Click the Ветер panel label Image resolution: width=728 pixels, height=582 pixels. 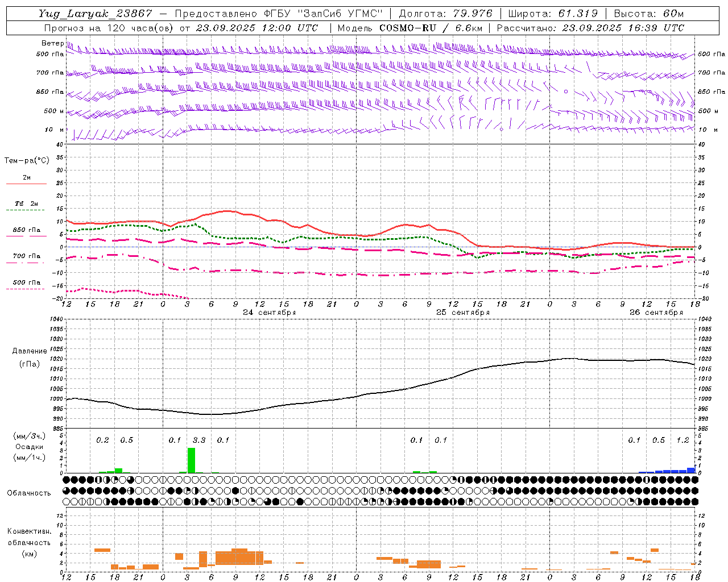pos(53,43)
